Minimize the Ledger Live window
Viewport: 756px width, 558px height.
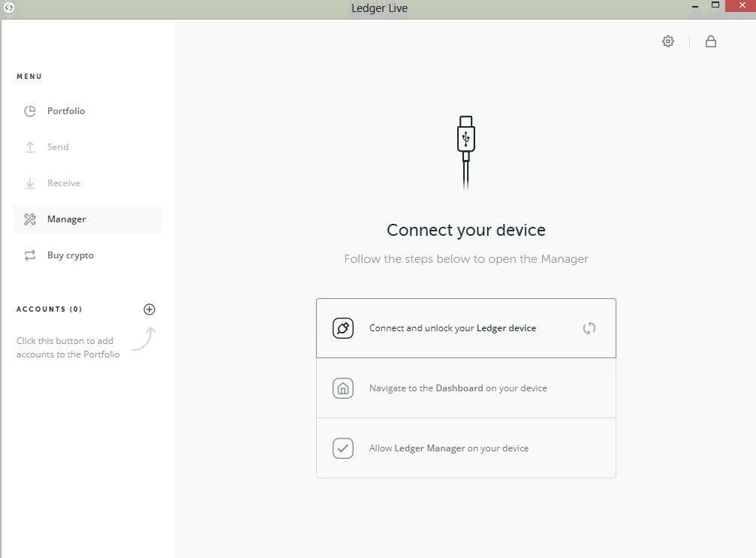click(695, 7)
